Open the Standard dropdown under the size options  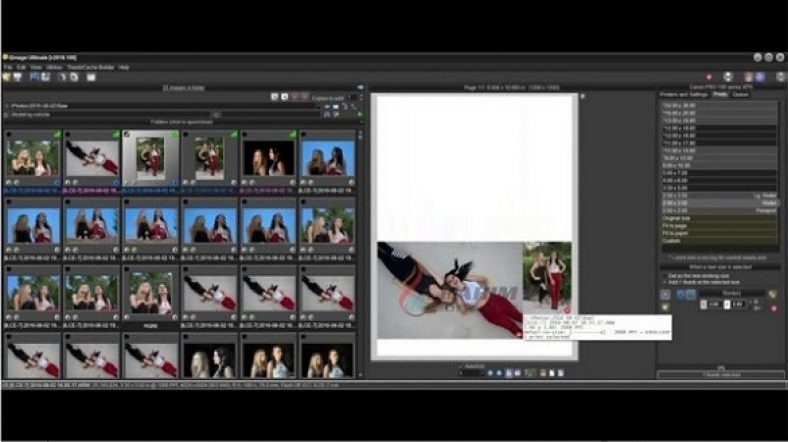(x=732, y=293)
